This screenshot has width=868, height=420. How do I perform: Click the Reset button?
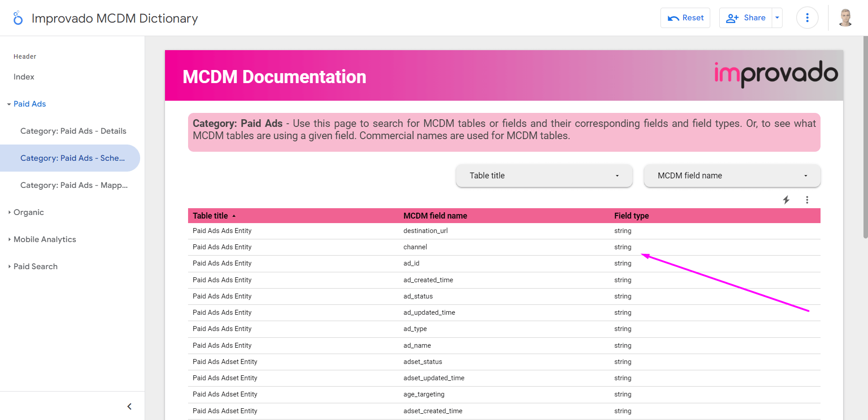[685, 18]
